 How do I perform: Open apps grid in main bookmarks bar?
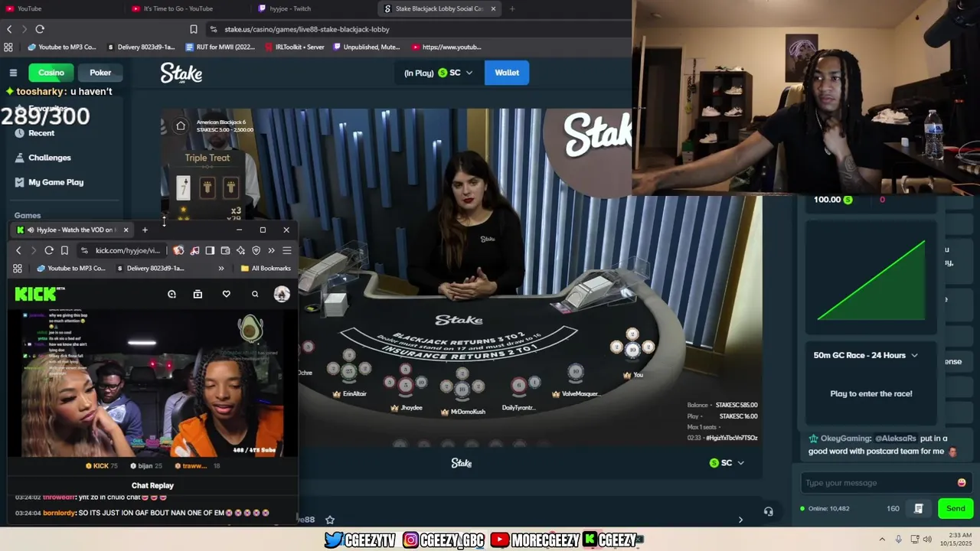tap(8, 47)
